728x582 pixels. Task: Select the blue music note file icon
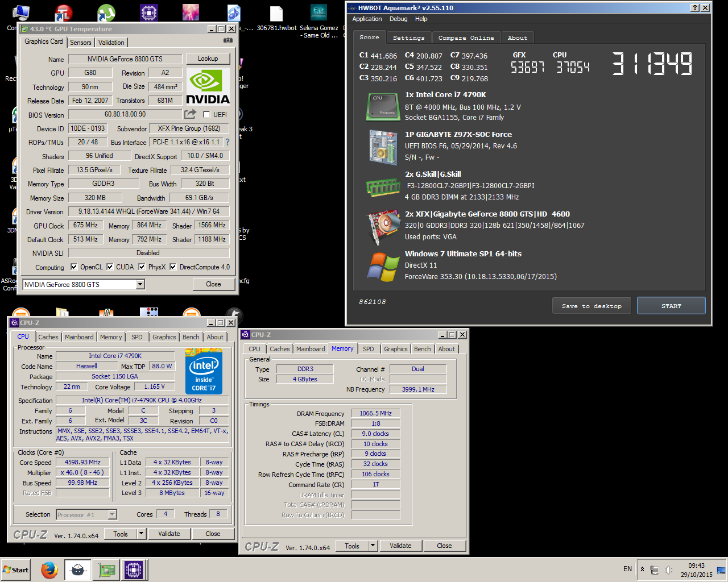coord(234,13)
